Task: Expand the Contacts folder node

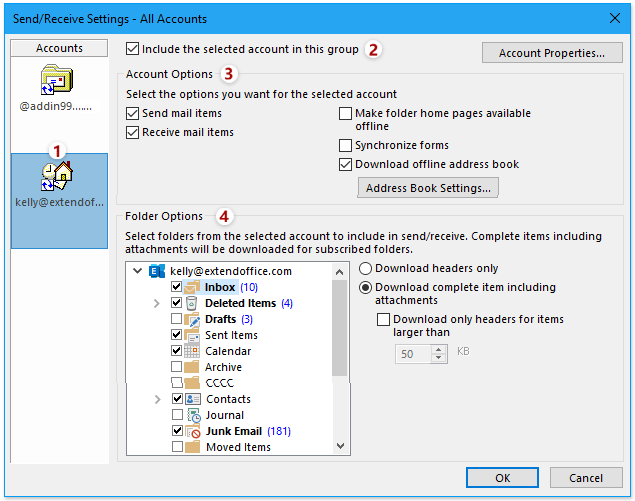Action: click(157, 399)
